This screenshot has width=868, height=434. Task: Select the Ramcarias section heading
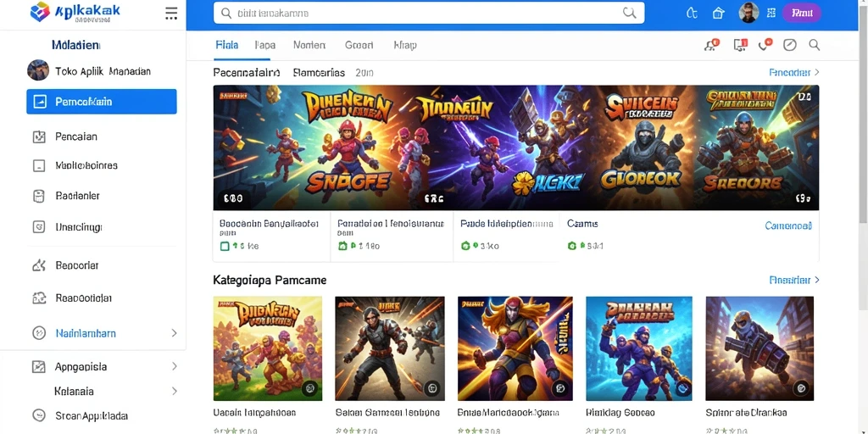point(319,73)
